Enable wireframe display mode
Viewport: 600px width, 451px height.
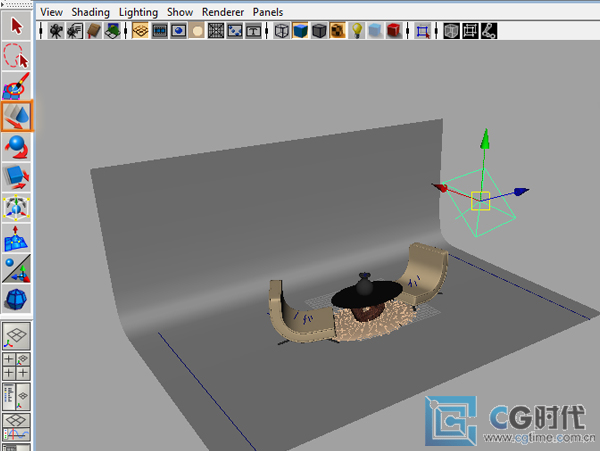pos(282,31)
